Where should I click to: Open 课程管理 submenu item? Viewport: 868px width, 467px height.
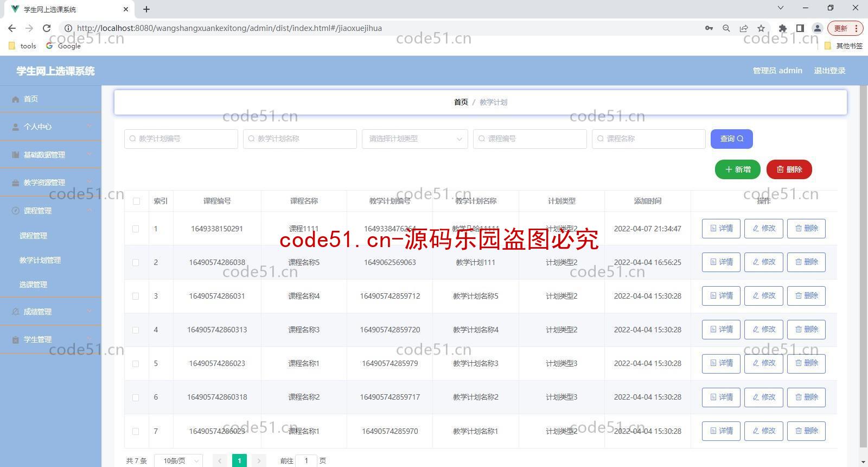50,236
